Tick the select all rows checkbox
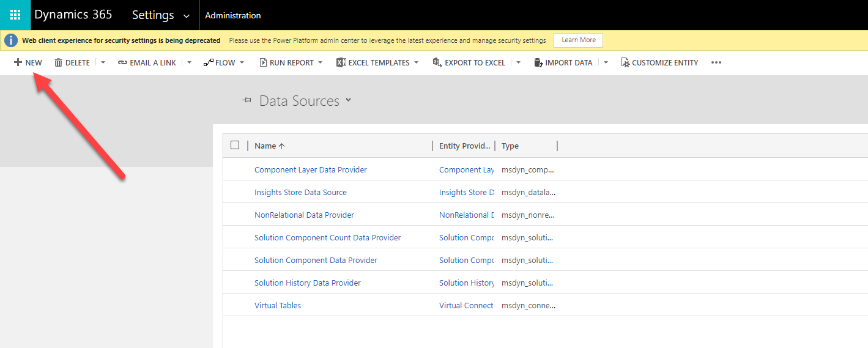 tap(235, 145)
